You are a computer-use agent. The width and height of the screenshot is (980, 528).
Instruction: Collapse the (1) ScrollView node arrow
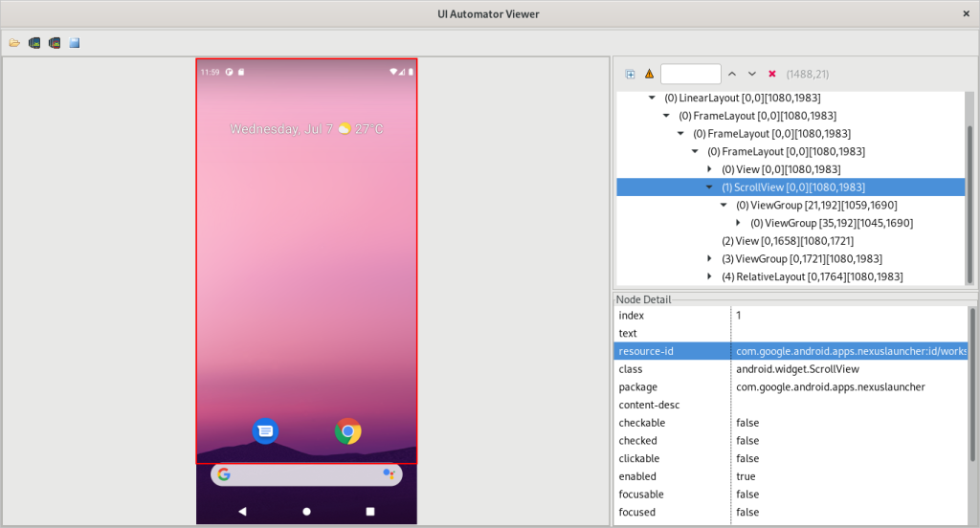pos(709,187)
